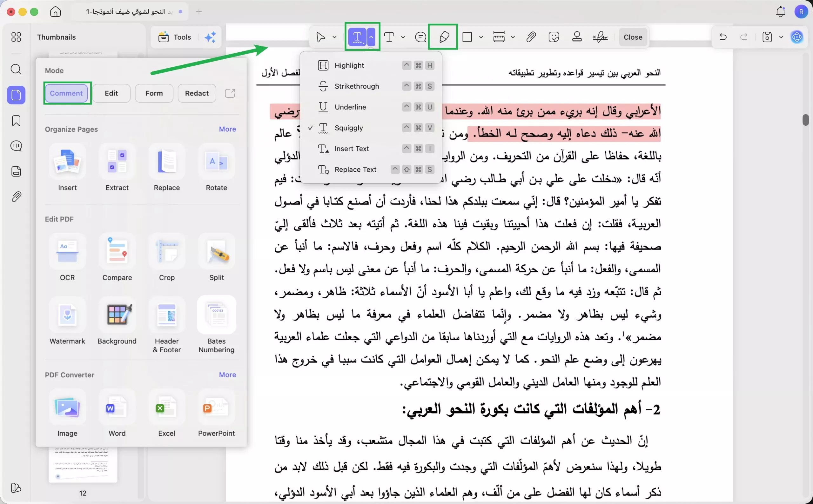This screenshot has height=504, width=813.
Task: Open the Replace pages tool
Action: [167, 168]
